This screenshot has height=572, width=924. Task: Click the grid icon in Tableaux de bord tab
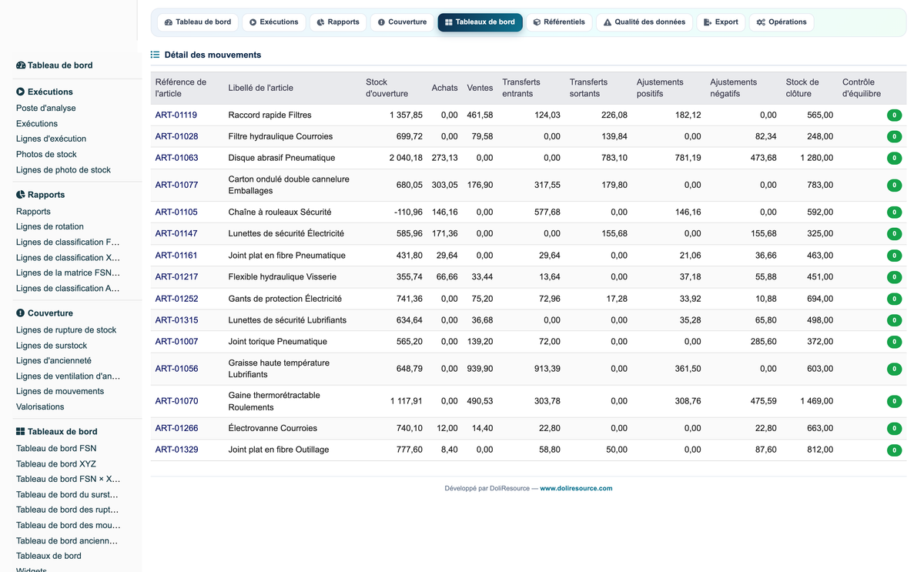tap(449, 22)
